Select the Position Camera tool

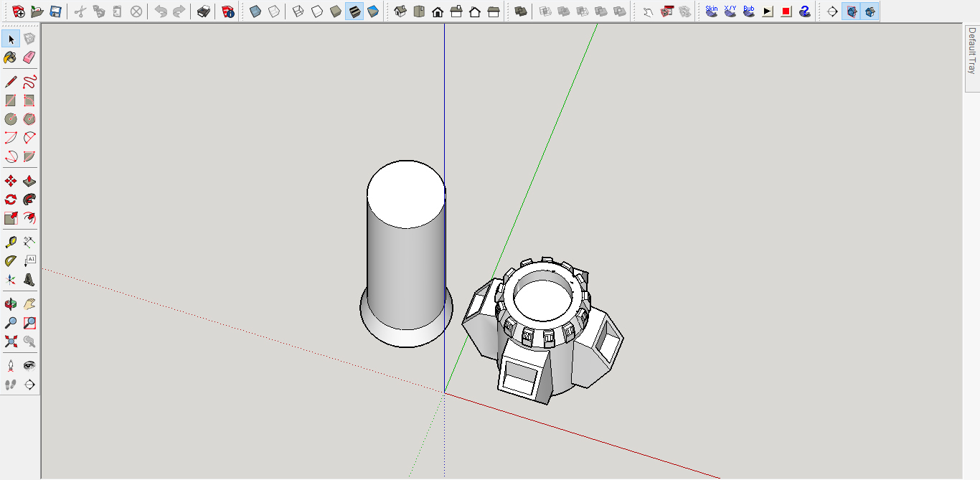click(x=11, y=366)
